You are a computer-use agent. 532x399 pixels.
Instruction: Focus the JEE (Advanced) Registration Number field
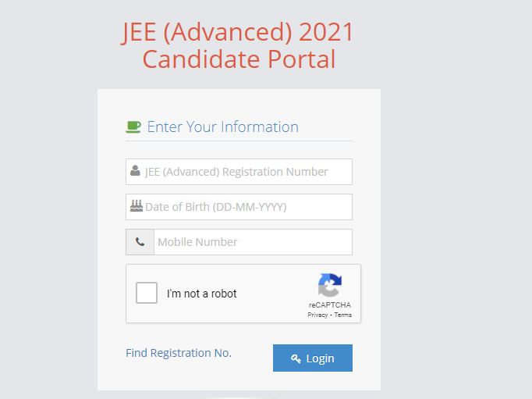click(x=246, y=172)
